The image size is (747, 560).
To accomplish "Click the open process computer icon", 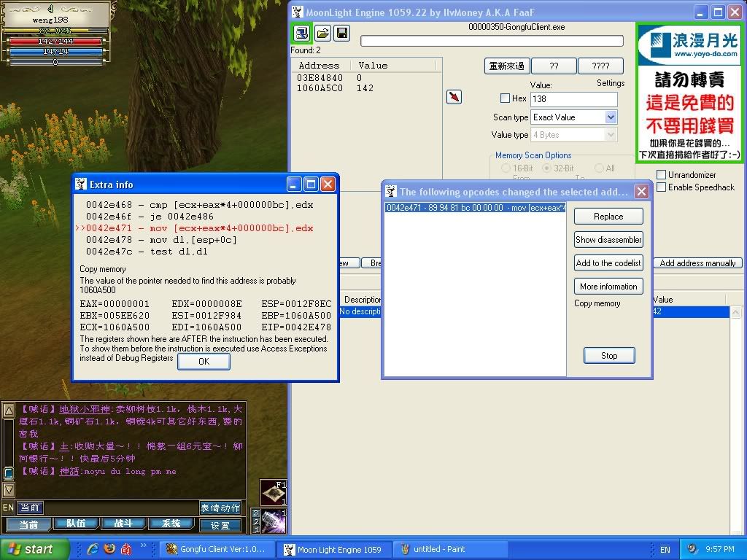I will (301, 33).
